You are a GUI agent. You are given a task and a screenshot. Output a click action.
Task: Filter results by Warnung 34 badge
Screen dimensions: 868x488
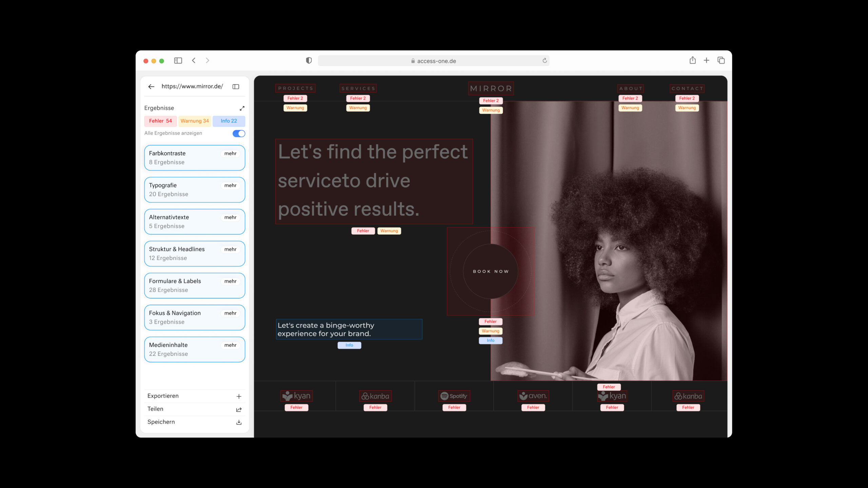(195, 121)
